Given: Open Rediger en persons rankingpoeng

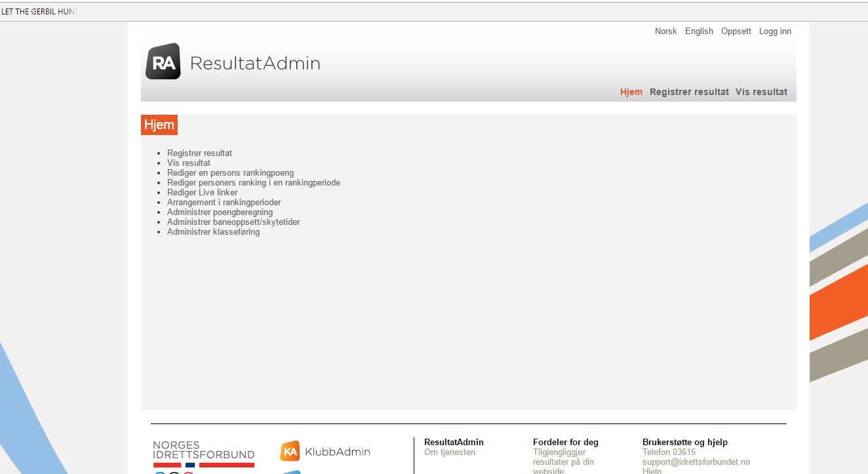Looking at the screenshot, I should [230, 172].
